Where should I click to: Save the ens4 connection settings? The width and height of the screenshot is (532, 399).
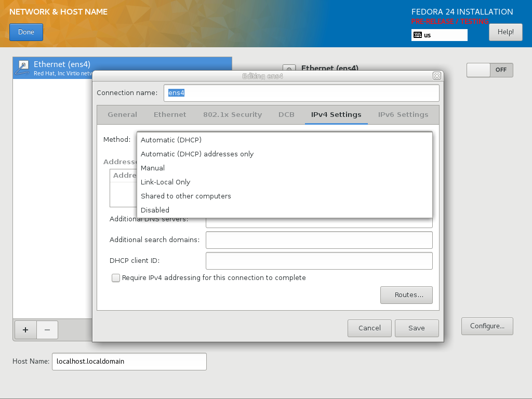417,328
